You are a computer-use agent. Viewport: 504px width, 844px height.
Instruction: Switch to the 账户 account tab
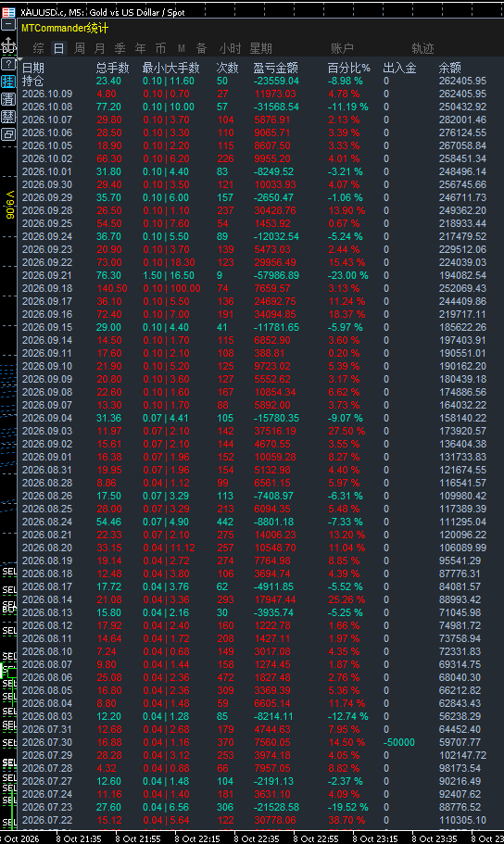click(x=342, y=48)
